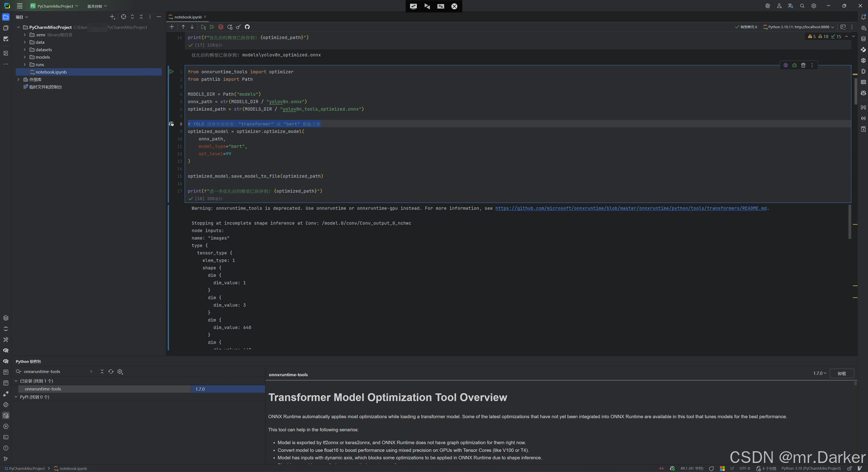Click 转到单元 6 go-to-cell button
The width and height of the screenshot is (868, 472).
click(x=746, y=27)
